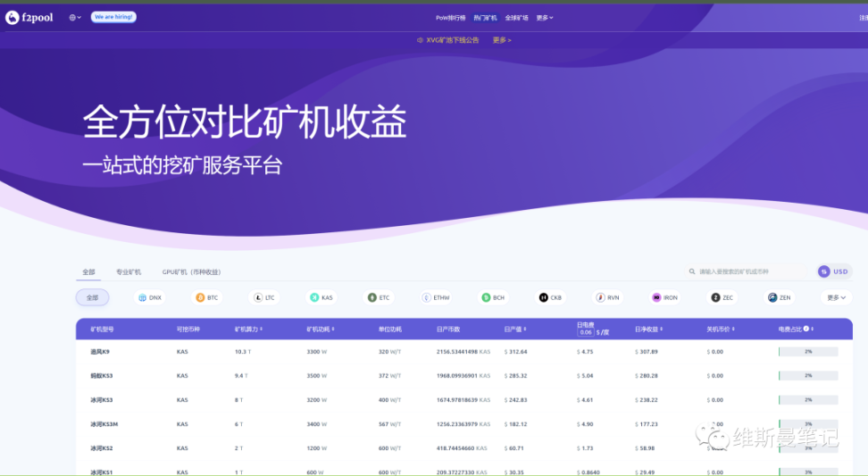Screen dimensions: 868x476
Task: Switch to the GPU矿机 tab
Action: point(191,272)
